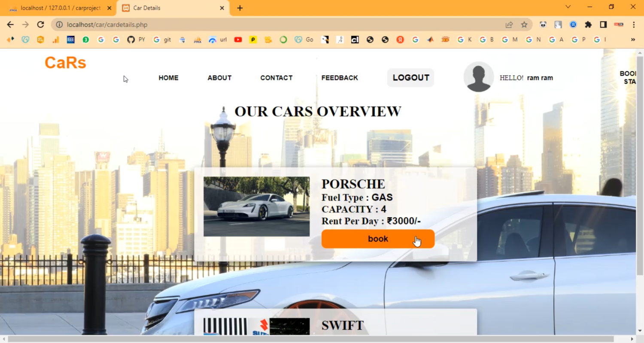Close the localhost carproject tab
The width and height of the screenshot is (644, 343).
109,8
